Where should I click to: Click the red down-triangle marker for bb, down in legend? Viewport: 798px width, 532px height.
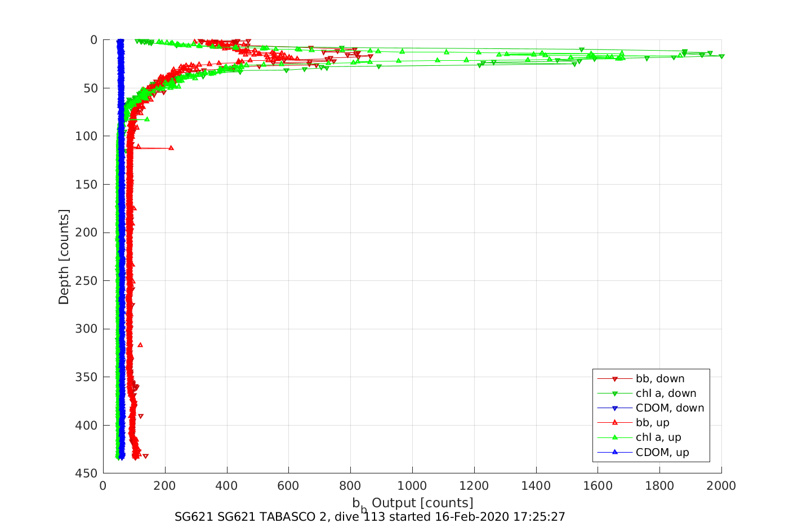(x=615, y=379)
